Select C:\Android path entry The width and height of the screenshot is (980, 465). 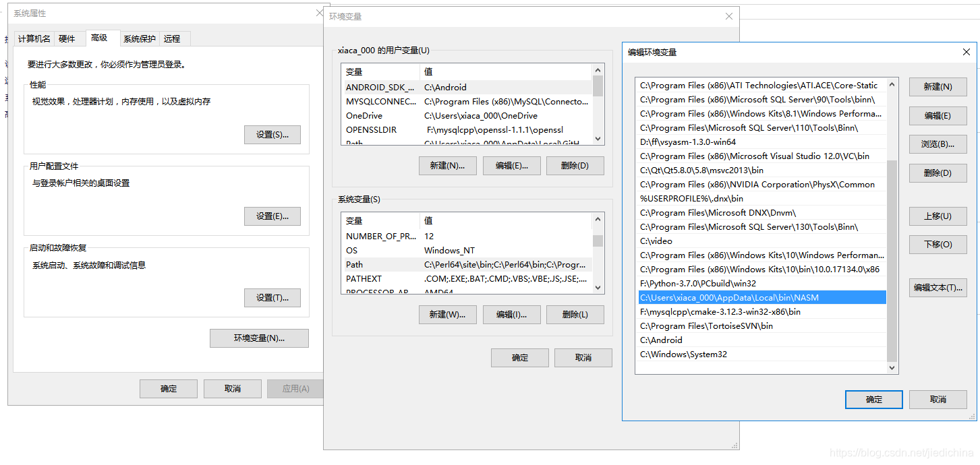762,340
